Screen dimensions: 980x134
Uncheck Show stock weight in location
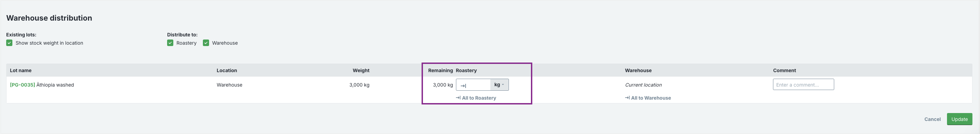pyautogui.click(x=9, y=43)
